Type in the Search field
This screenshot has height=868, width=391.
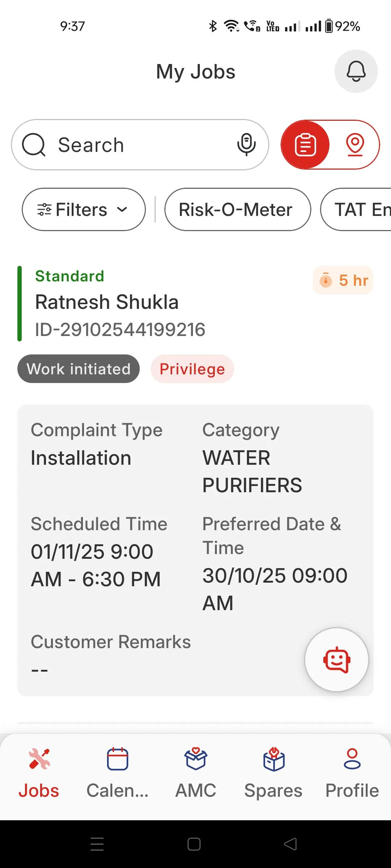click(141, 145)
